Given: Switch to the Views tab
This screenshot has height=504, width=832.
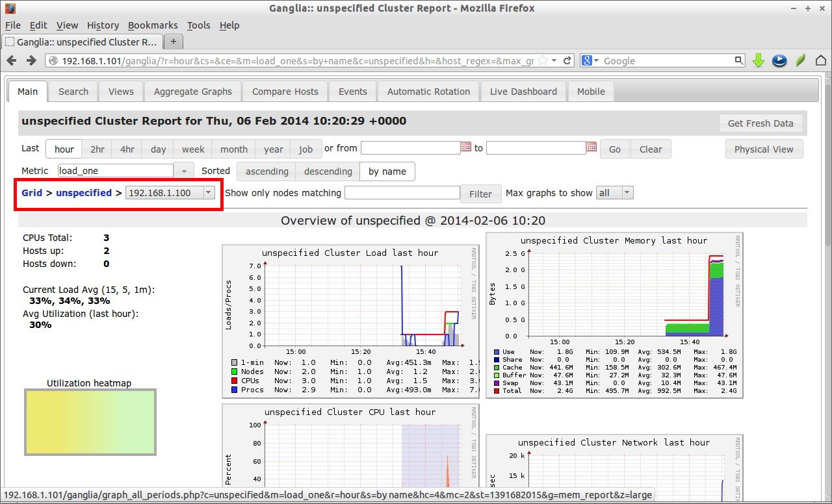Looking at the screenshot, I should 121,92.
